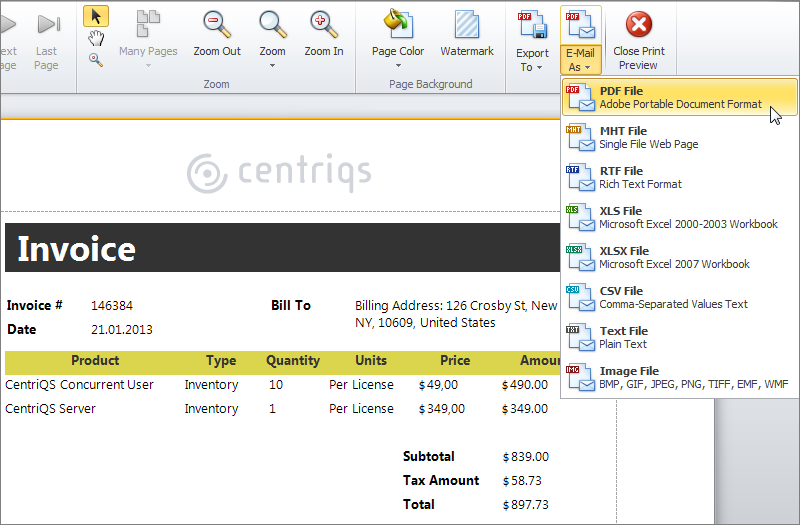Go to the Last Page
This screenshot has width=800, height=525.
pyautogui.click(x=46, y=40)
